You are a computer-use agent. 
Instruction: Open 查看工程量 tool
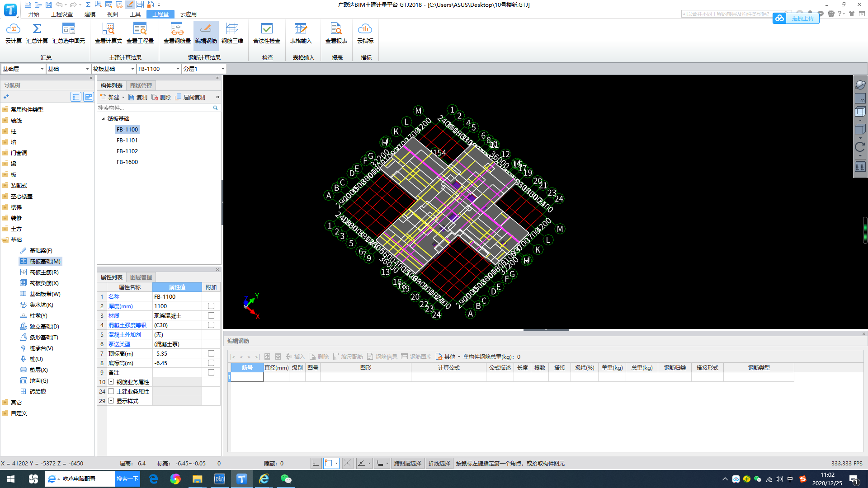coord(140,33)
